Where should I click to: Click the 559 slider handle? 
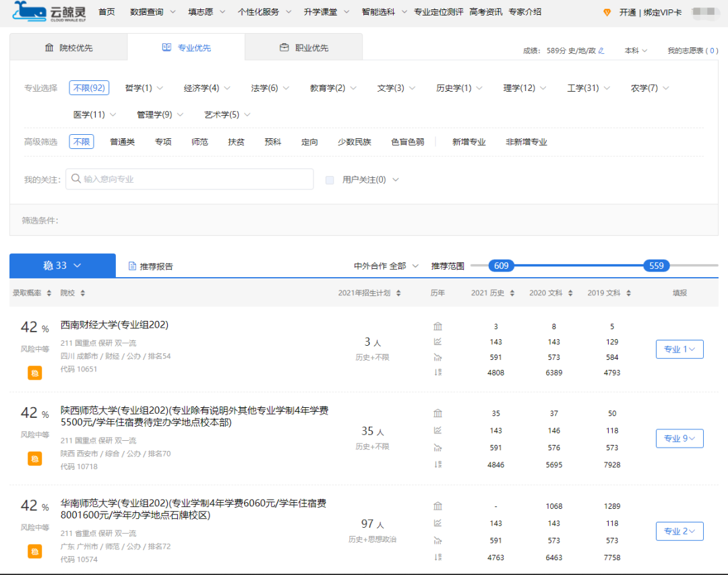click(657, 266)
